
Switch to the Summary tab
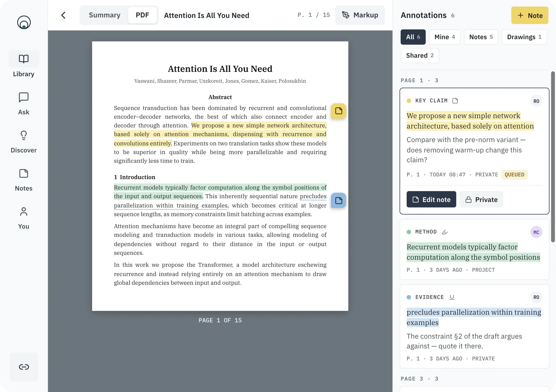[105, 15]
